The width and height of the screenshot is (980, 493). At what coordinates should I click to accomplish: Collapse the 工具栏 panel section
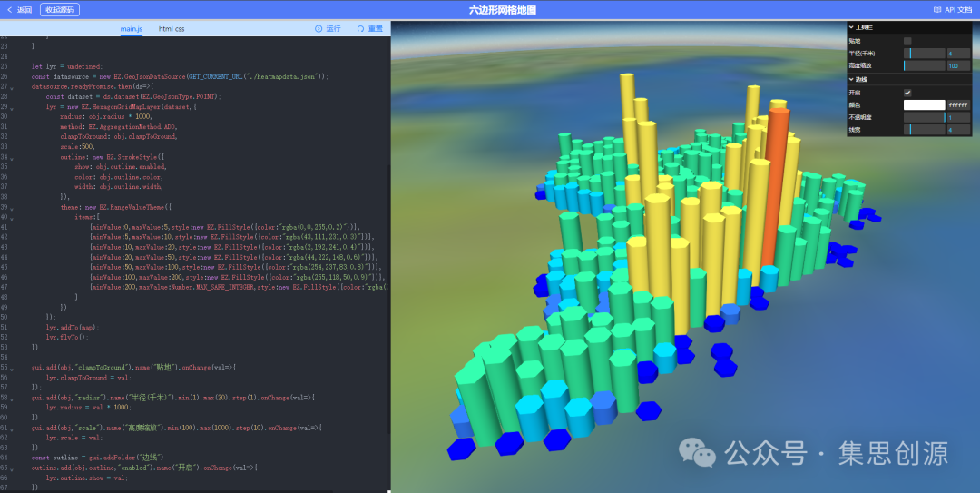point(851,28)
